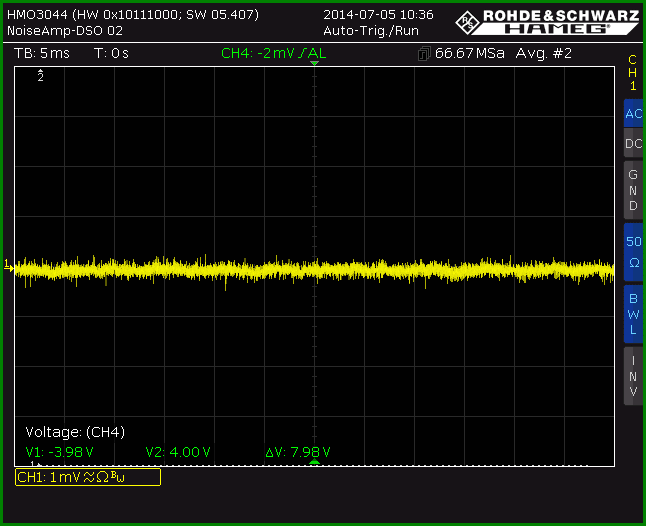Click the NoiseAmp-DSO 02 device name

(x=65, y=30)
